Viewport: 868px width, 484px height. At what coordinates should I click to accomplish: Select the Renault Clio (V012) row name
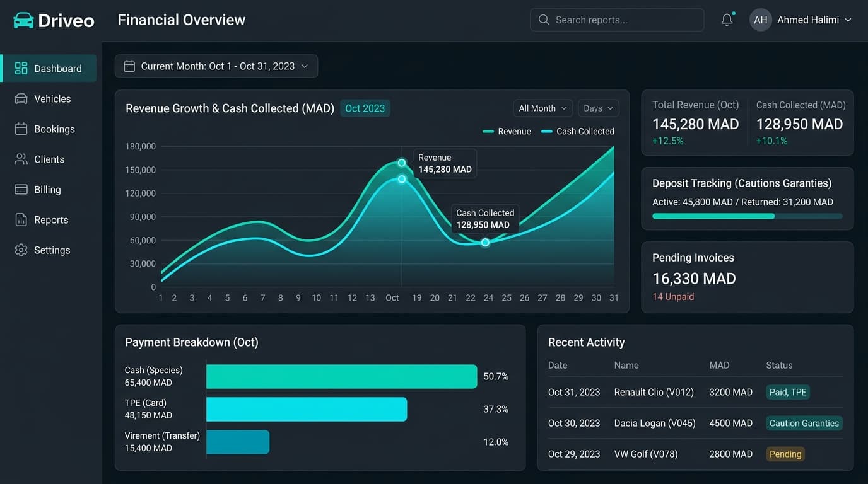(x=654, y=392)
